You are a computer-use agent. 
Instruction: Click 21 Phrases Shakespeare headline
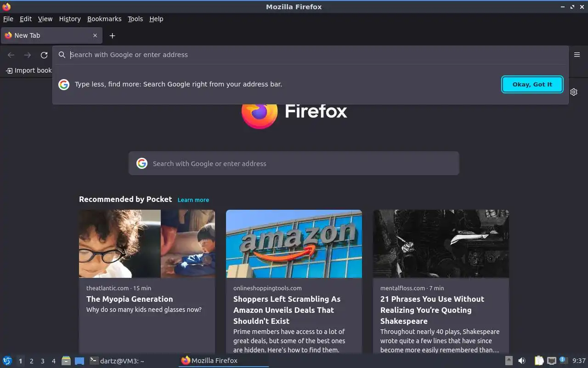[x=432, y=310]
